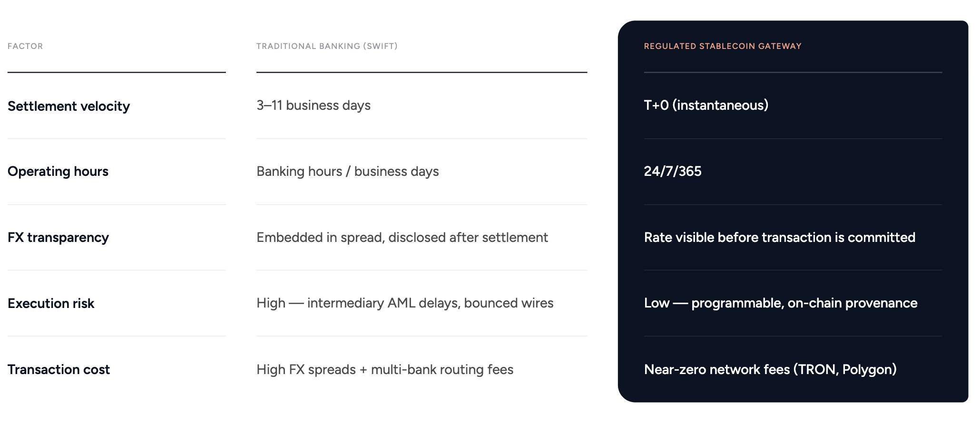The width and height of the screenshot is (980, 423).
Task: Click the Regulated Stablecoin Gateway heading
Action: [723, 46]
